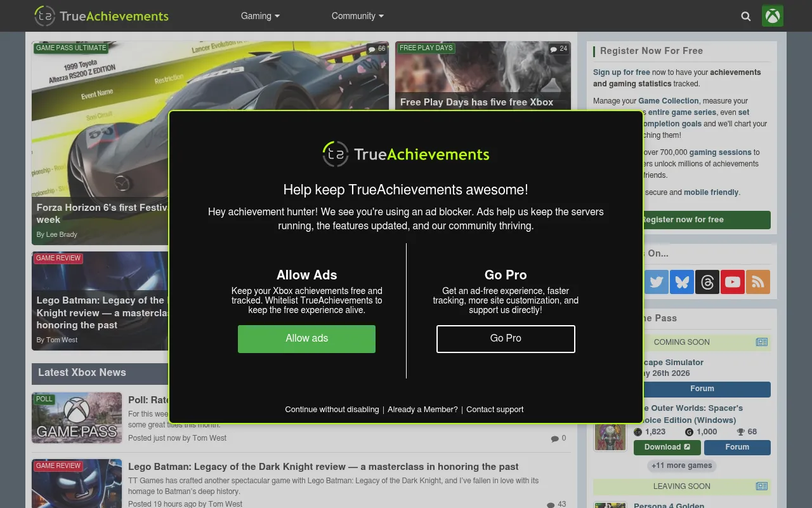
Task: Open the Game Pass poll thumbnail
Action: click(x=77, y=418)
